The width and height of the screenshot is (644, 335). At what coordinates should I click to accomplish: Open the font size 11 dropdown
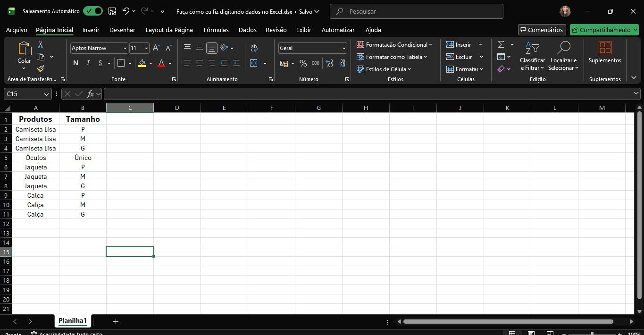coord(146,48)
